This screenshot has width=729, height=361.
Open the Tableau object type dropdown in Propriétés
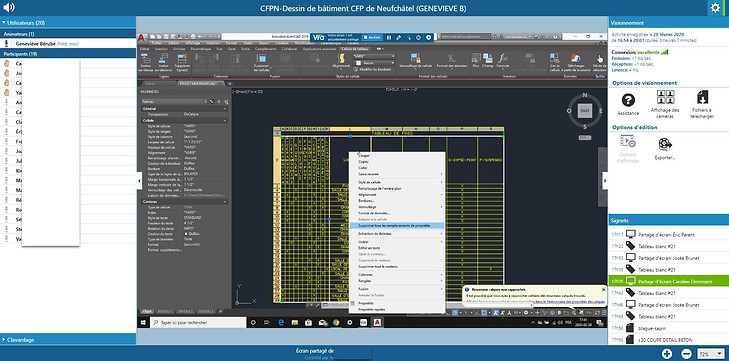173,101
